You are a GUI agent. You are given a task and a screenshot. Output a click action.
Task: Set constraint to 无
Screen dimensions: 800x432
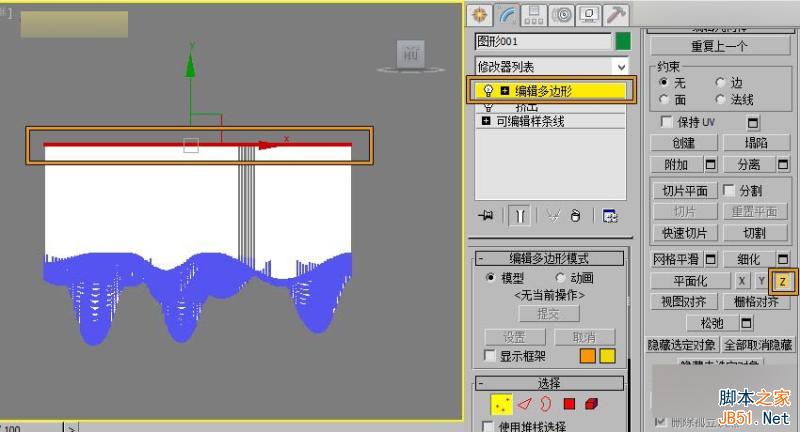tap(664, 82)
